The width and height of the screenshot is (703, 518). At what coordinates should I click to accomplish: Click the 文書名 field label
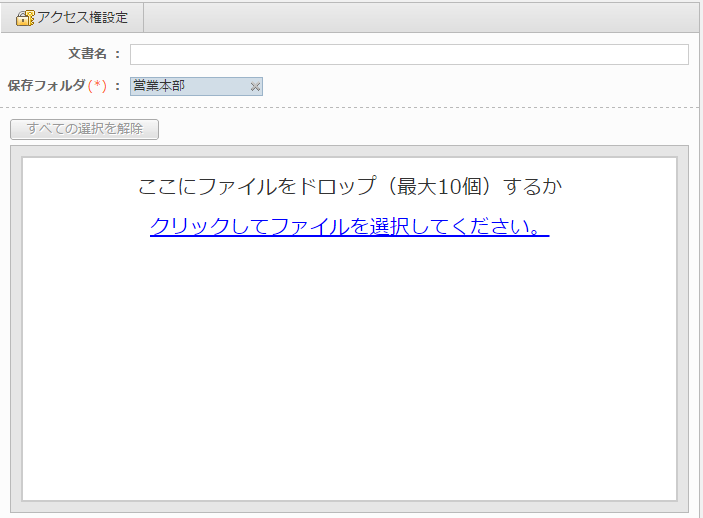[86, 54]
